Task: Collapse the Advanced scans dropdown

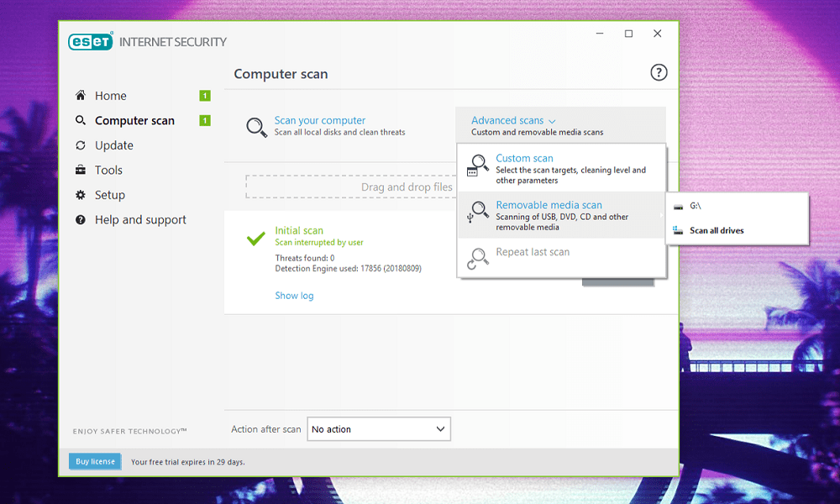Action: (x=560, y=125)
